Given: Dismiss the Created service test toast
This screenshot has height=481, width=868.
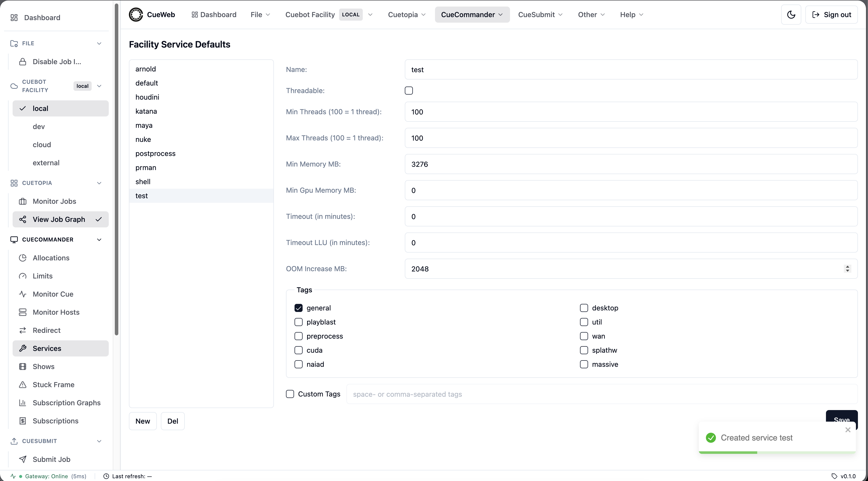Looking at the screenshot, I should 848,430.
